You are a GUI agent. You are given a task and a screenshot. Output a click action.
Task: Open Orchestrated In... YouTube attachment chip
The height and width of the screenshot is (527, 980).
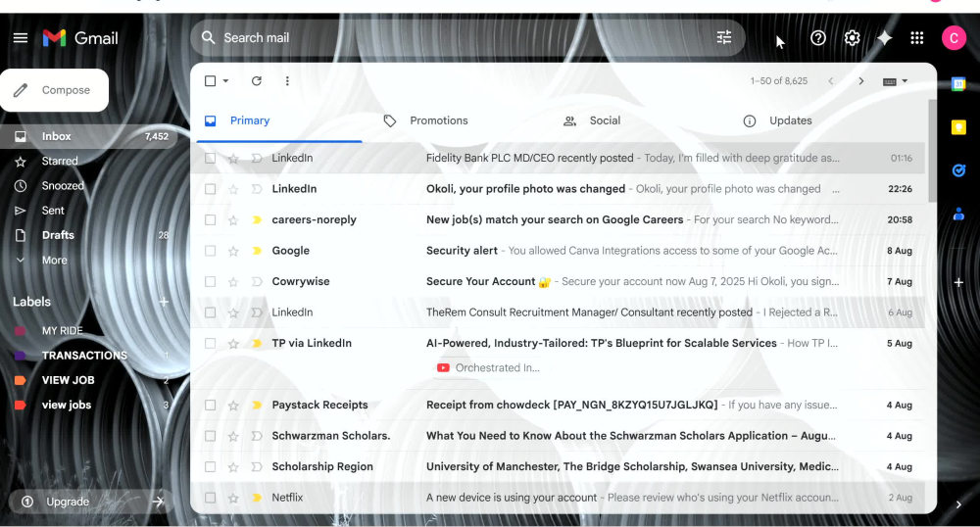pos(489,367)
